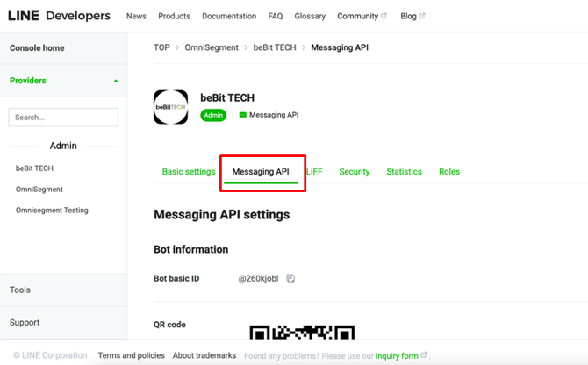
Task: Collapse the Providers section arrow
Action: coord(116,81)
